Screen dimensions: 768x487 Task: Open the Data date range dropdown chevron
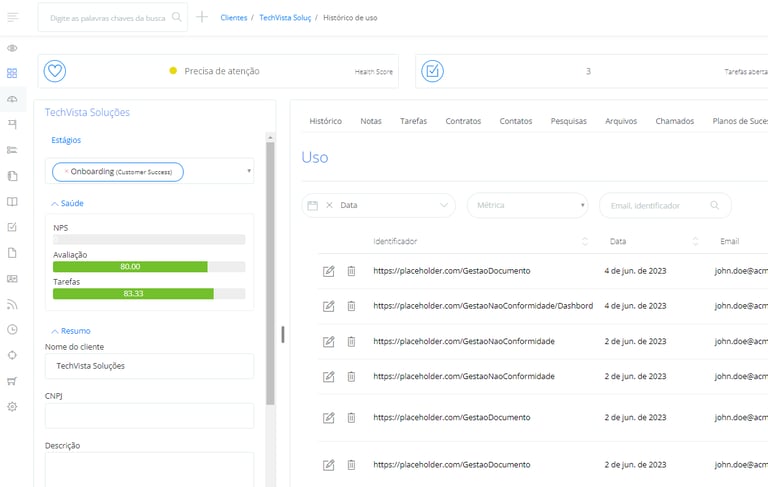click(x=444, y=205)
